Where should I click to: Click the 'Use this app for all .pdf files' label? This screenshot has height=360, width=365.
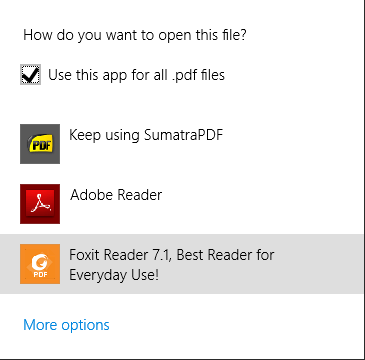click(x=136, y=75)
